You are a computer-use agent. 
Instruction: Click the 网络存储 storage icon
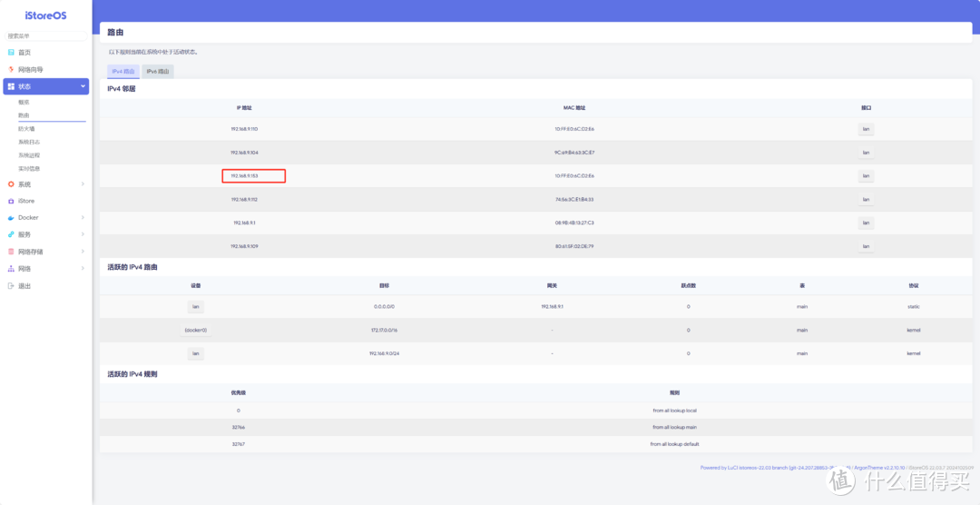(x=11, y=252)
